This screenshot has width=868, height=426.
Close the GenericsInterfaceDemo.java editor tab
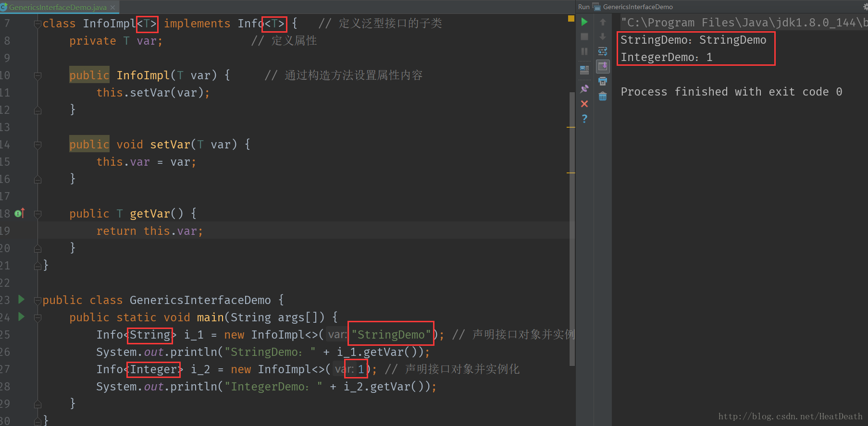point(112,7)
